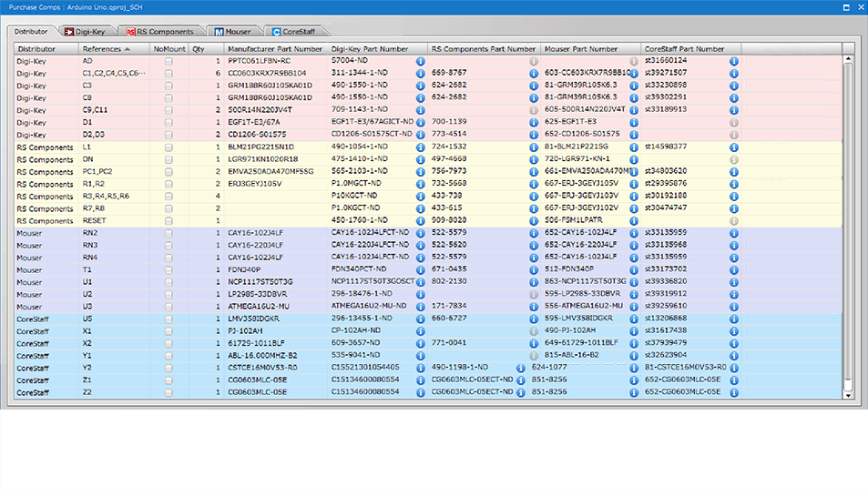The image size is (868, 496).
Task: Select the CoreStaff tab
Action: click(x=294, y=32)
